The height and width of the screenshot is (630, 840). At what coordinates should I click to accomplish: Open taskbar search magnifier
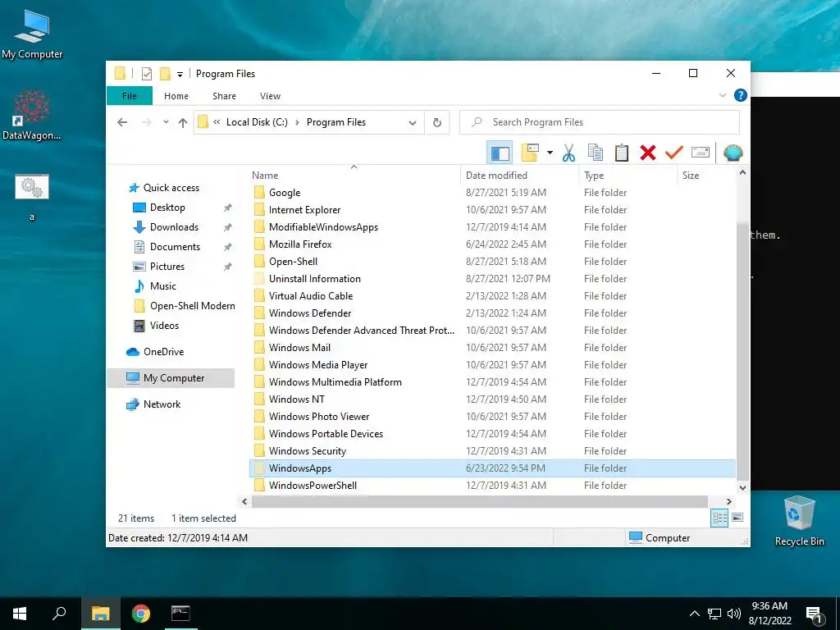pyautogui.click(x=59, y=614)
